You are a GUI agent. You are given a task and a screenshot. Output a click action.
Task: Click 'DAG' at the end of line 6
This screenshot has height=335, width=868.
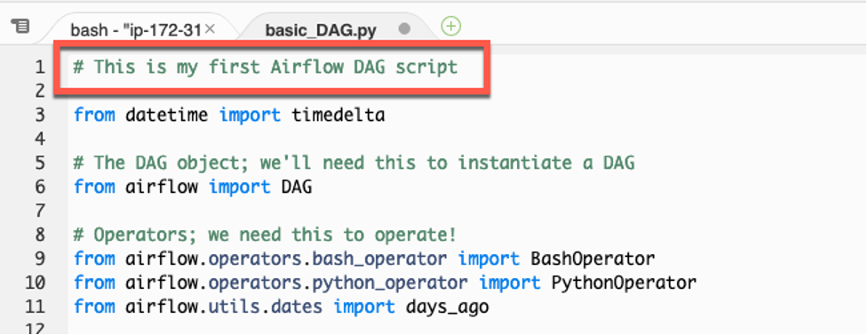(x=297, y=187)
